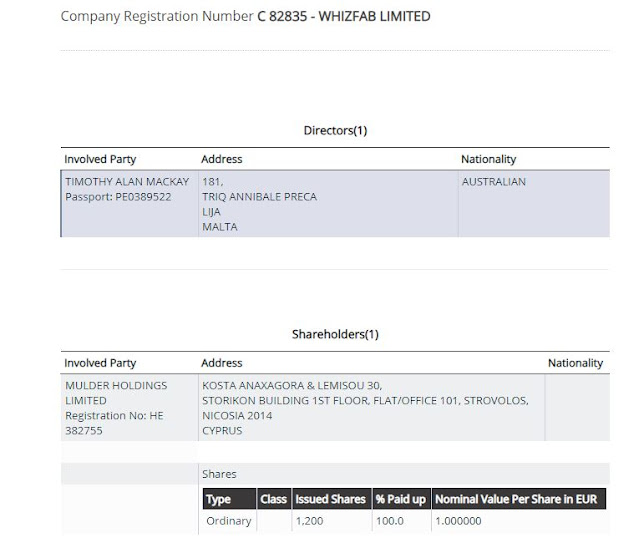Select director name TIMOTHY ALAN MACKAY
639x538 pixels.
tap(126, 182)
